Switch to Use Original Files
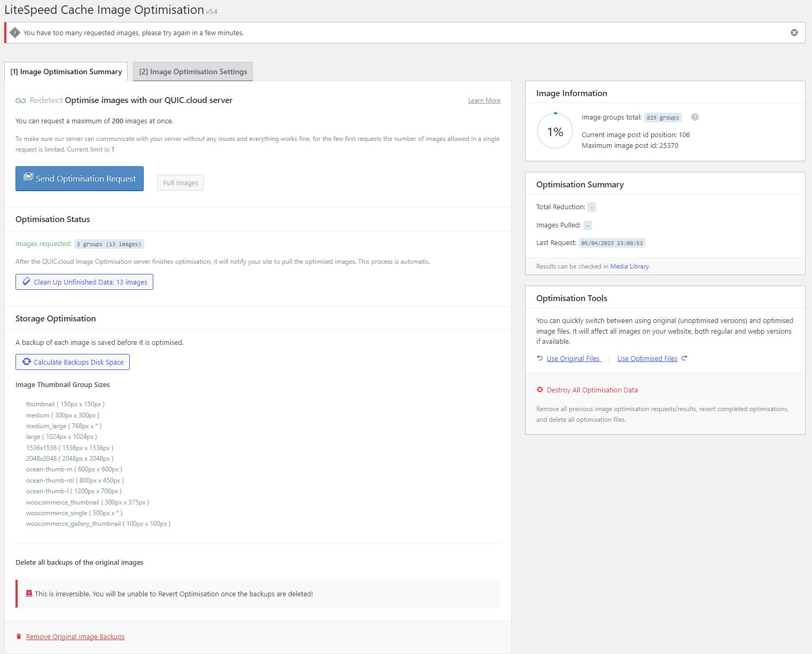 click(x=574, y=358)
